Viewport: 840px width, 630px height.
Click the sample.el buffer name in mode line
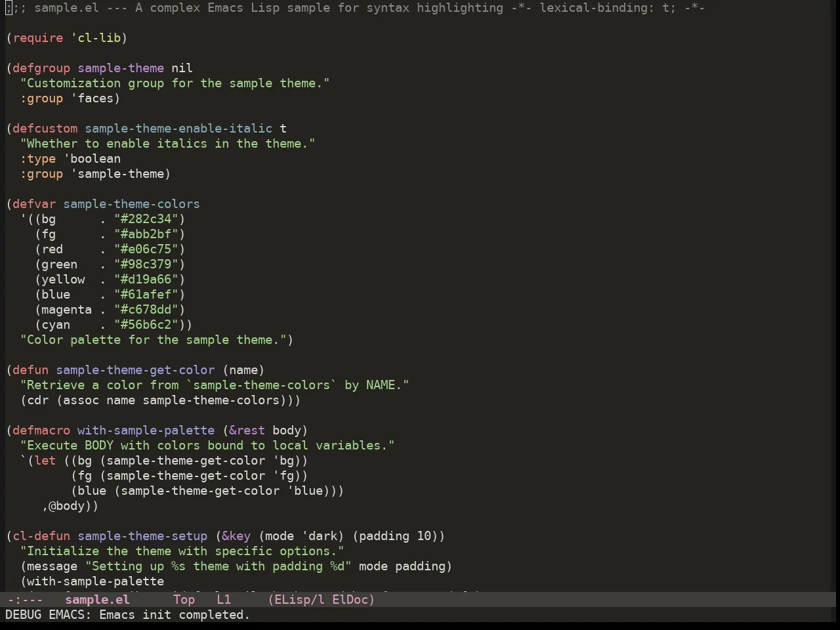point(97,599)
